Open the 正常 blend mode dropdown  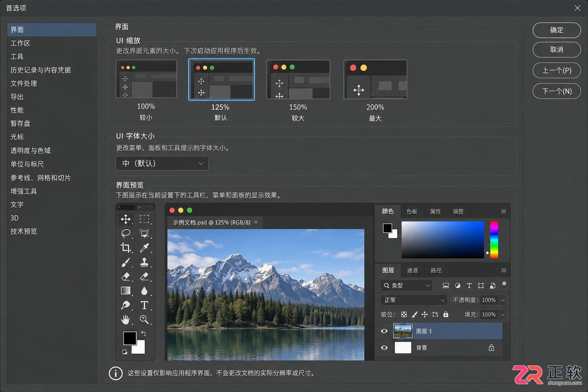point(414,300)
